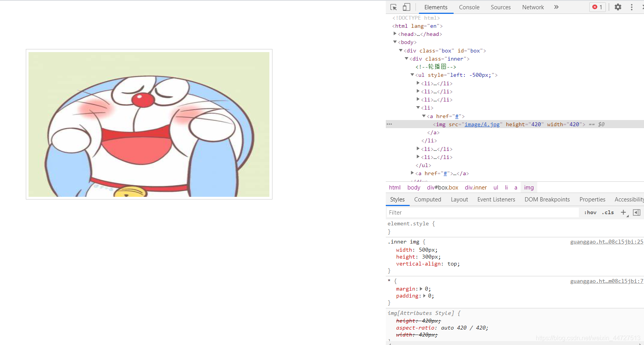
Task: Toggle the :hov element state button
Action: 590,213
